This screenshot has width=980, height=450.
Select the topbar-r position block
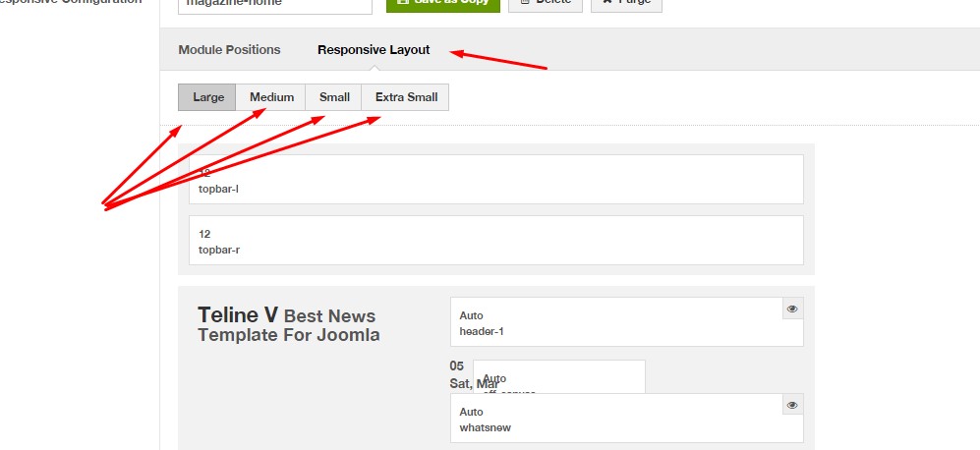tap(496, 241)
